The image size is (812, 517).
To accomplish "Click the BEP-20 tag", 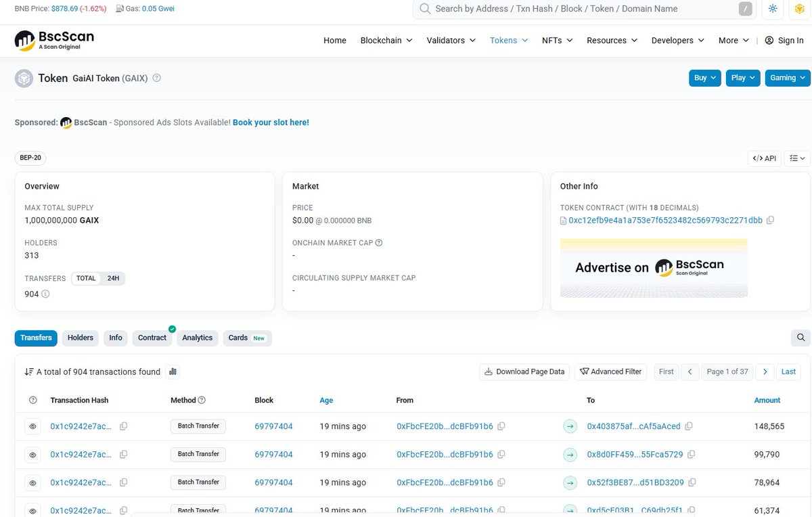I will (30, 158).
